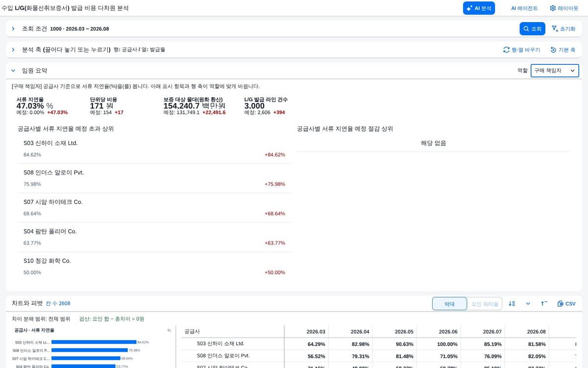The height and width of the screenshot is (368, 588).
Task: Select the 요인 워터폴 tab
Action: tap(485, 304)
